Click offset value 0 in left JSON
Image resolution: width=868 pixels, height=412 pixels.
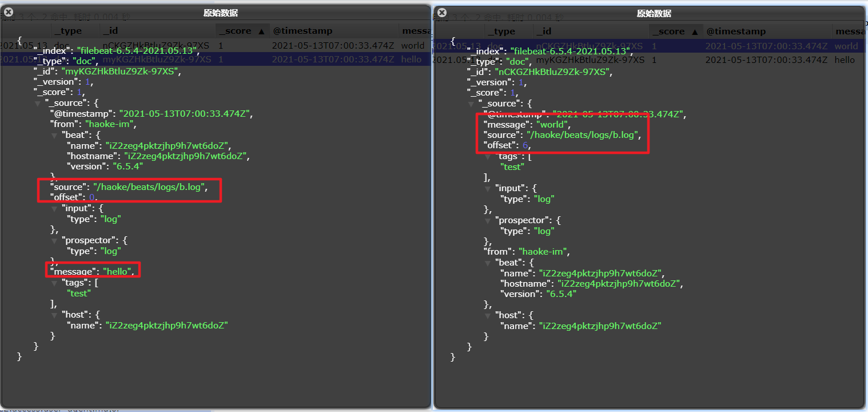click(91, 197)
